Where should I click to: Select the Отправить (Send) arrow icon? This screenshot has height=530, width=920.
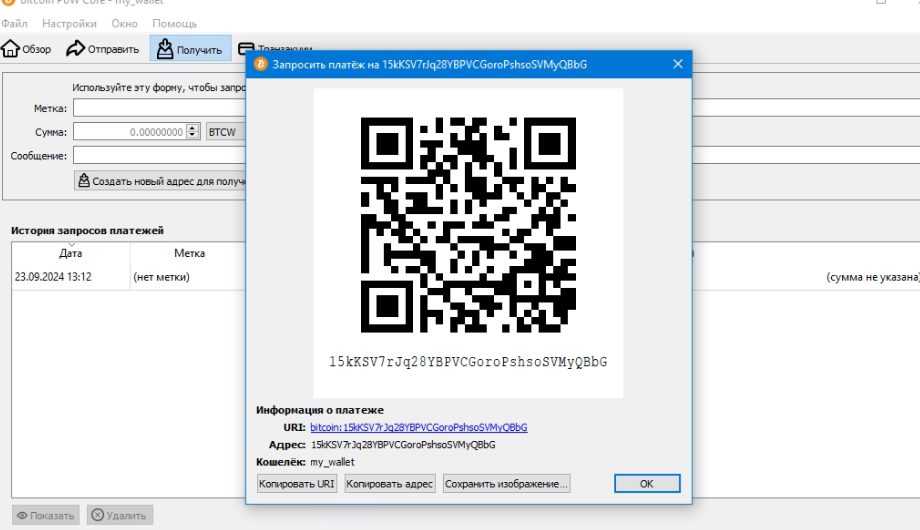75,48
